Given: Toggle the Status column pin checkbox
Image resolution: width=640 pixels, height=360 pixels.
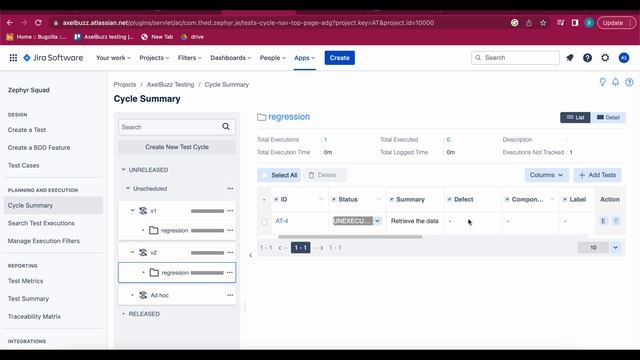Looking at the screenshot, I should (x=334, y=199).
